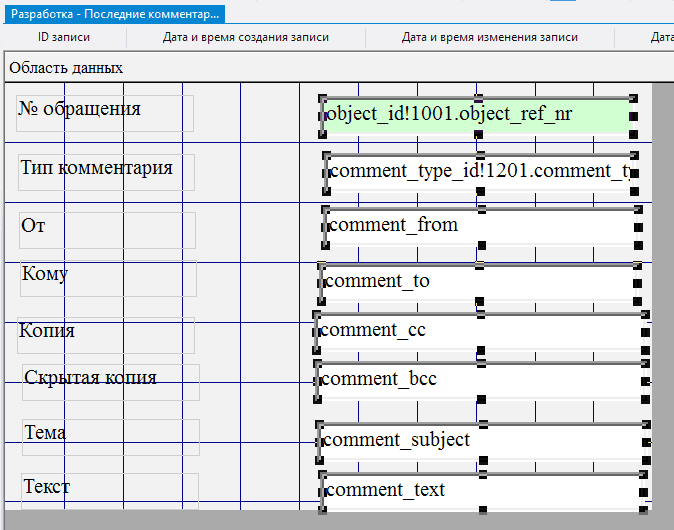Screen dimensions: 674x530
Task: Select the comment_subject field
Action: point(480,441)
